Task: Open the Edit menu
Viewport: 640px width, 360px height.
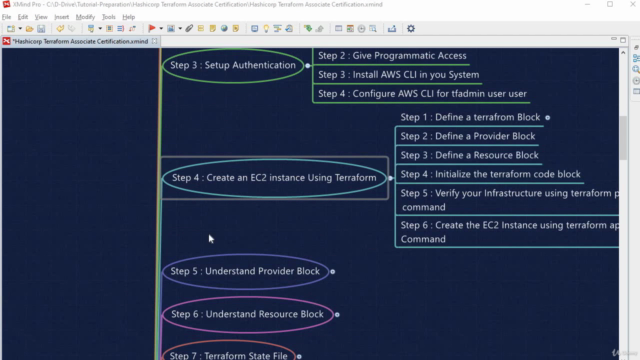Action: 23,17
